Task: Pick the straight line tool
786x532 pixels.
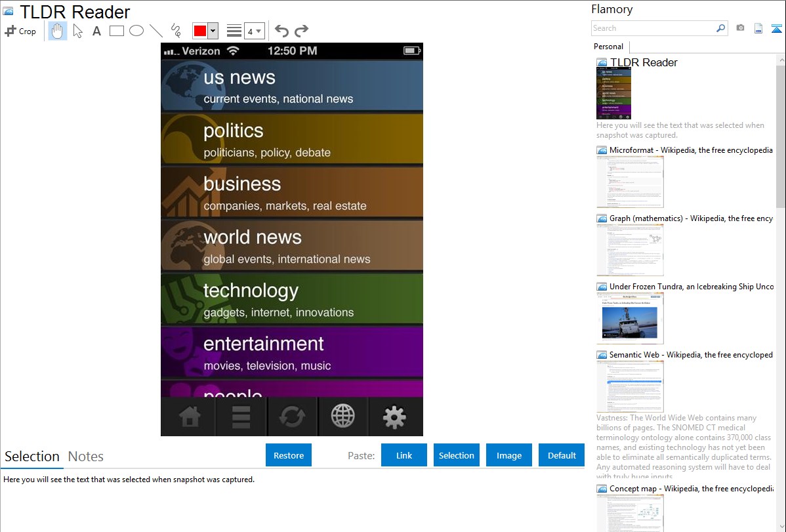Action: tap(156, 31)
